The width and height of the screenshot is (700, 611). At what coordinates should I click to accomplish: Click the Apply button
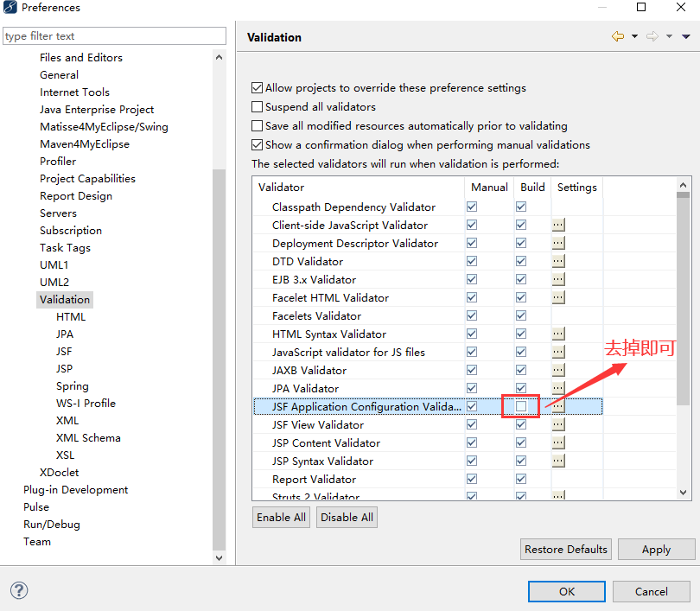657,550
